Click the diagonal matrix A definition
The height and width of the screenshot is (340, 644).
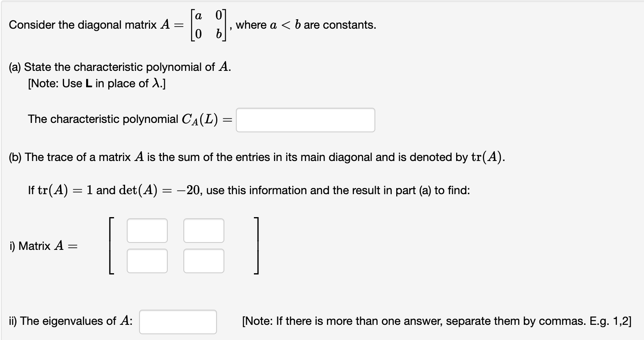pyautogui.click(x=208, y=25)
